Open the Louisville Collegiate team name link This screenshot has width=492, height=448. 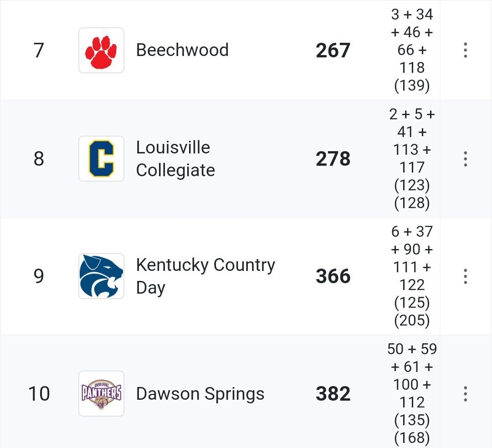coord(176,158)
